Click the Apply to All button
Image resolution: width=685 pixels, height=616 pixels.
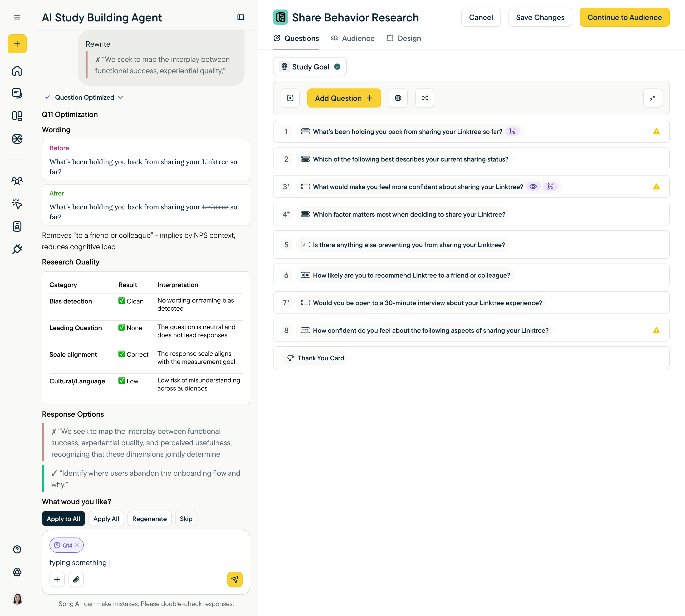coord(63,519)
